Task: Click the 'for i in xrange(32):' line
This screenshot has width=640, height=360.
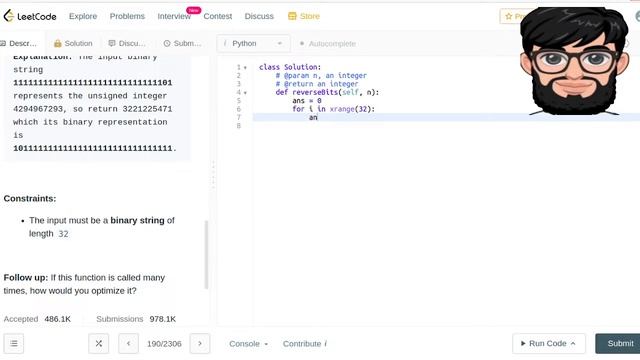Action: (x=333, y=109)
